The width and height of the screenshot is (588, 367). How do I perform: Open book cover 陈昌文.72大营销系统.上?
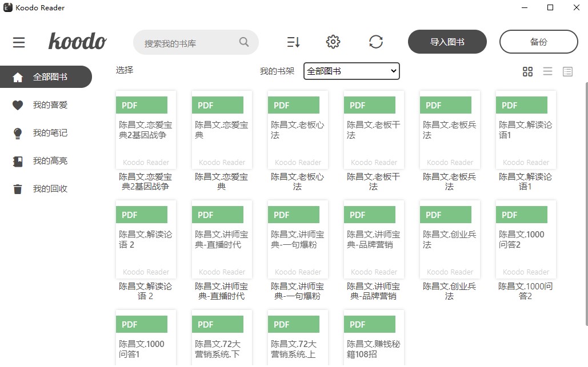click(298, 338)
